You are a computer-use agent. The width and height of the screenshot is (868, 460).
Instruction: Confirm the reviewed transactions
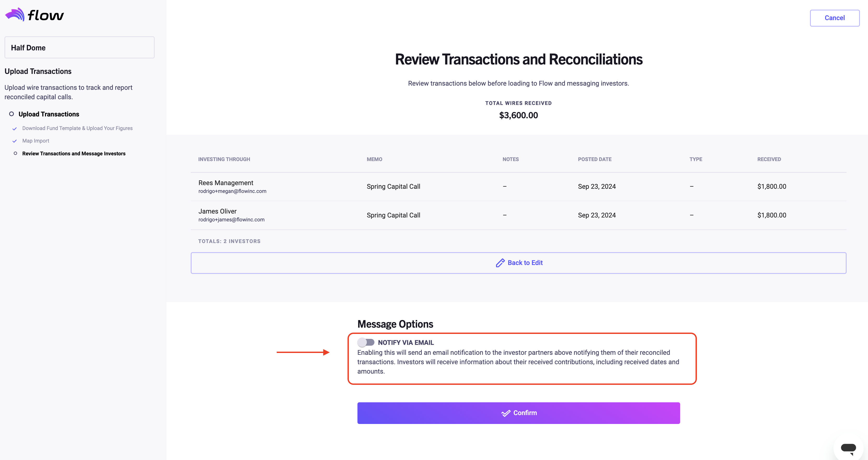click(x=519, y=413)
